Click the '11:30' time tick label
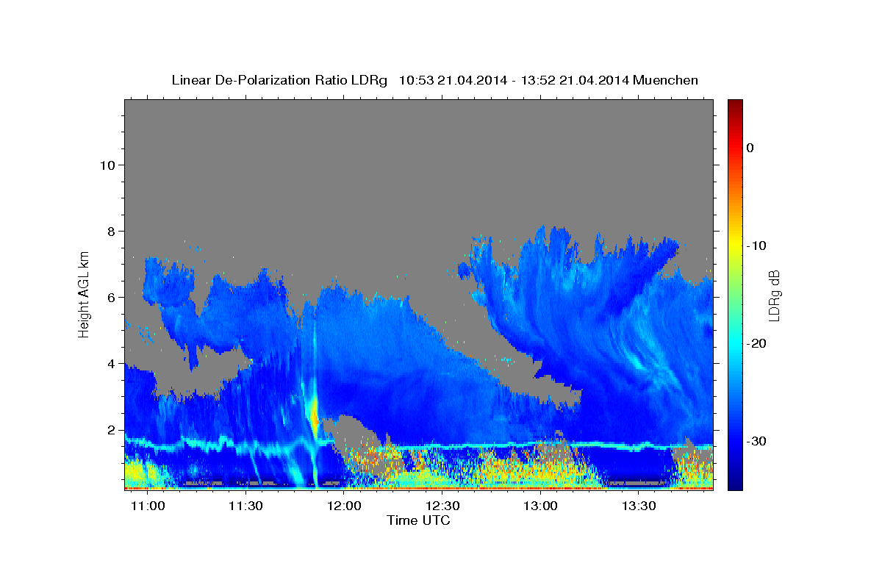 coord(246,506)
